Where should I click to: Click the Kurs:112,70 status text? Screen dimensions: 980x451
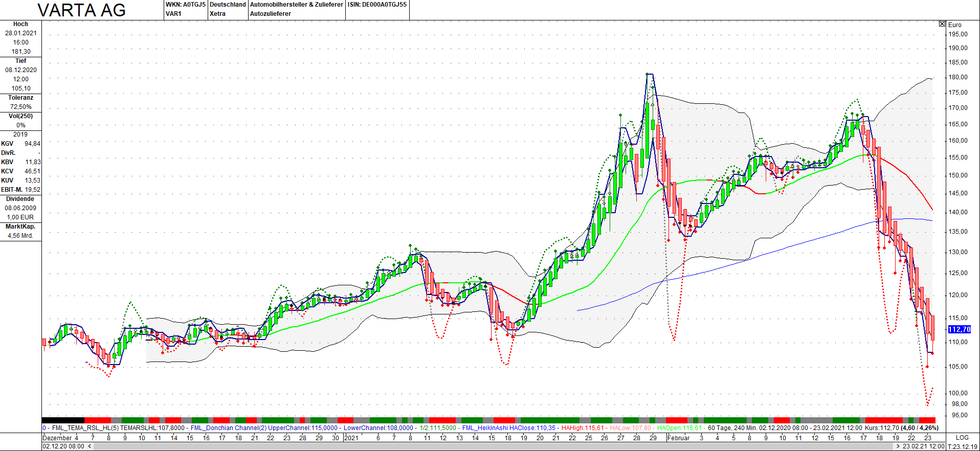coord(882,428)
